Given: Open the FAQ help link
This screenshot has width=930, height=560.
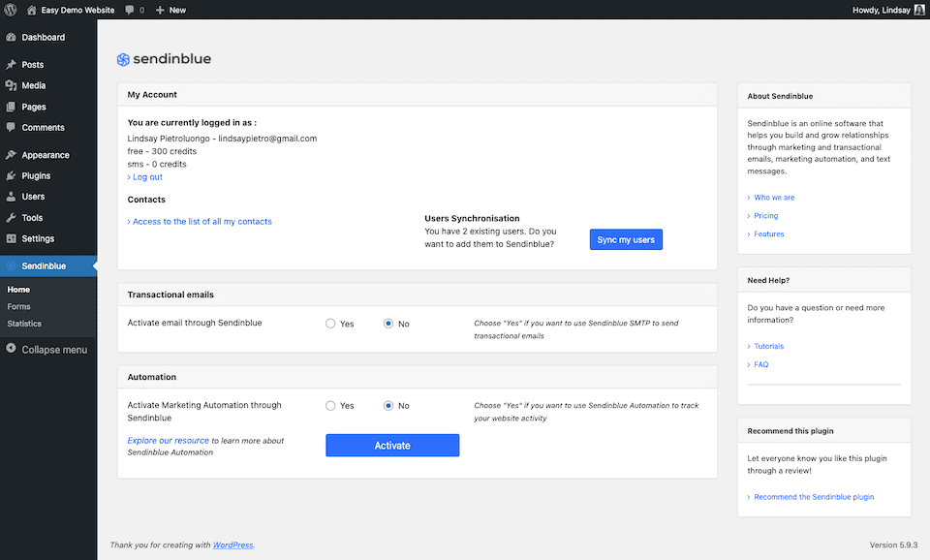Looking at the screenshot, I should [761, 365].
